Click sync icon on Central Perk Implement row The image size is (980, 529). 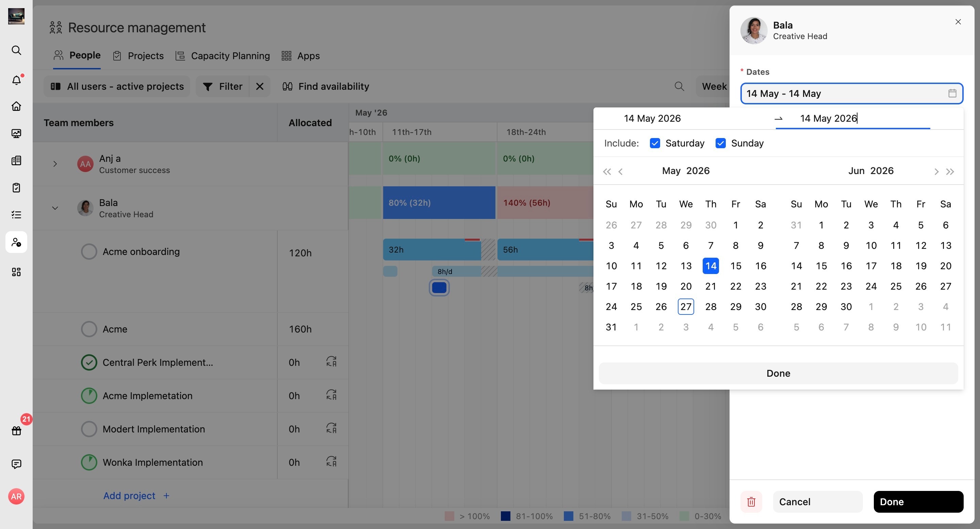pos(331,361)
